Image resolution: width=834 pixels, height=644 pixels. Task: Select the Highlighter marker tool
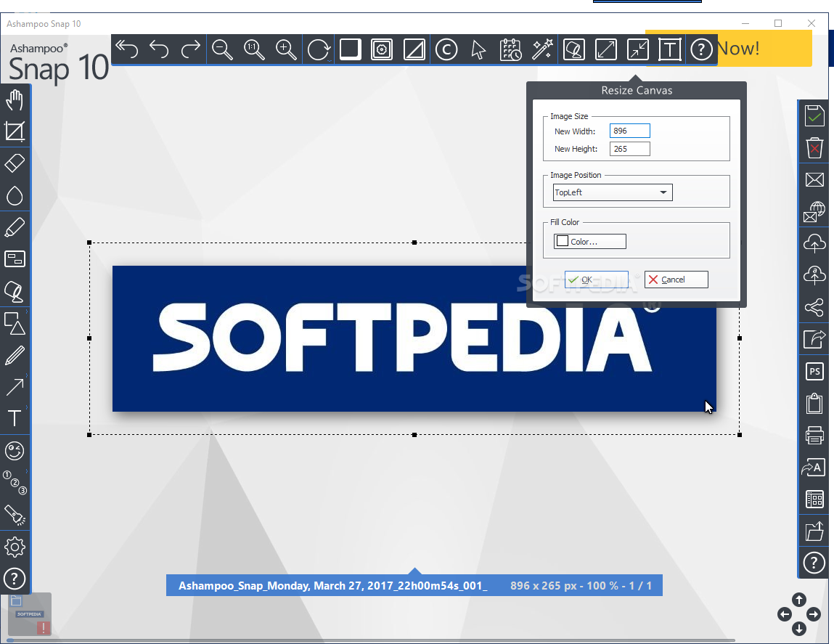[15, 227]
